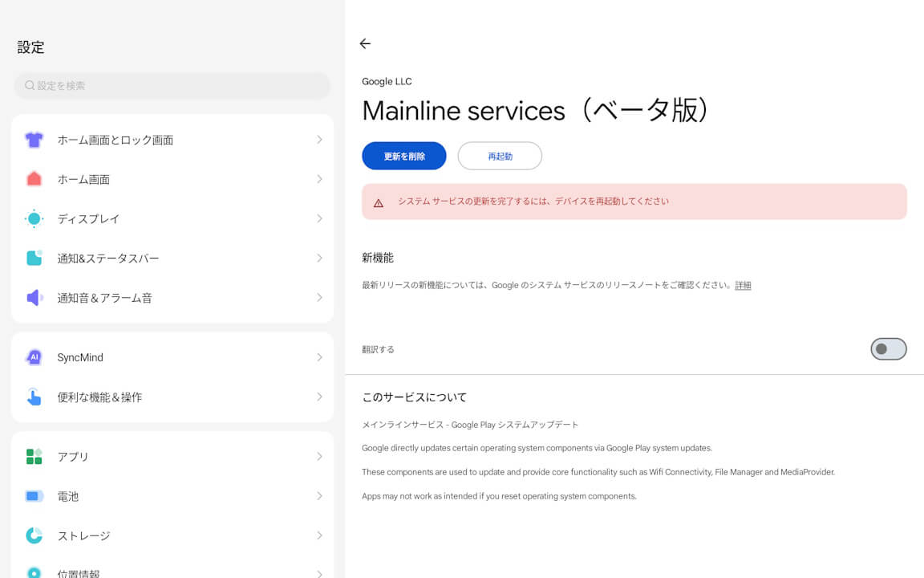Click the red home icon for ホーム画面

pos(34,179)
